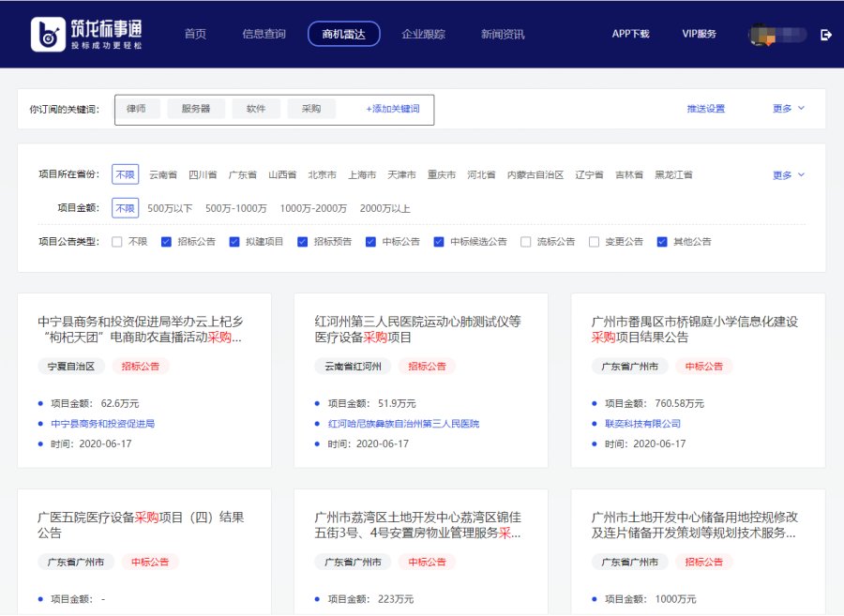Select the 广东省 province filter

(x=243, y=174)
